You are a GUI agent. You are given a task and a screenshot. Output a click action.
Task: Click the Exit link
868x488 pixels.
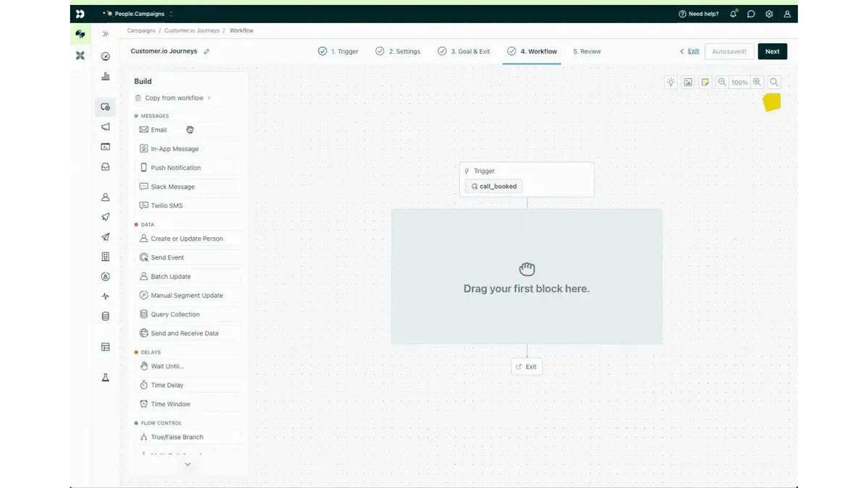point(689,51)
